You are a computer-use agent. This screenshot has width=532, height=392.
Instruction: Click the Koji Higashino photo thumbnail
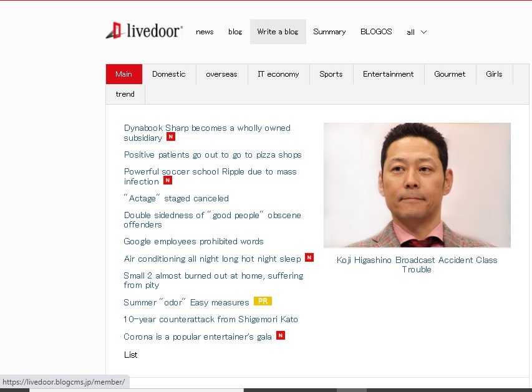[x=417, y=185]
